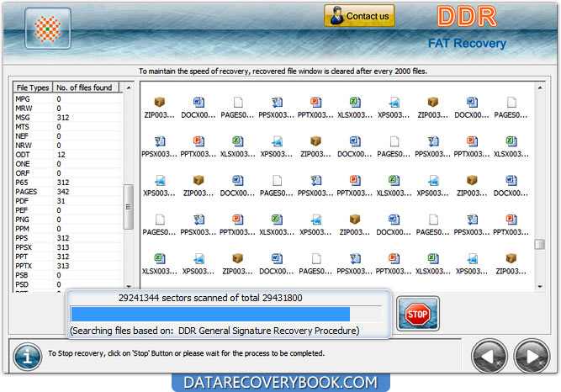This screenshot has width=561, height=392.
Task: Select the NRW file type row
Action: pos(68,146)
